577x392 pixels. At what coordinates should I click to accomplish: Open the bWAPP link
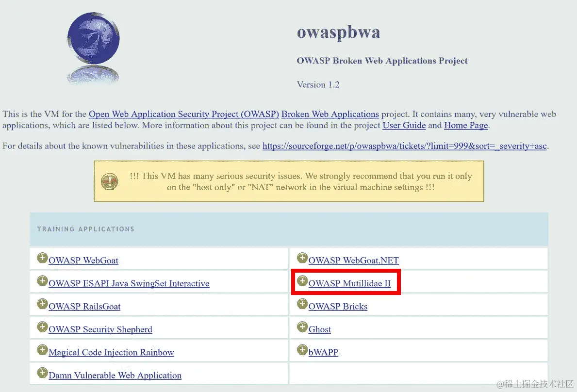[x=324, y=352]
